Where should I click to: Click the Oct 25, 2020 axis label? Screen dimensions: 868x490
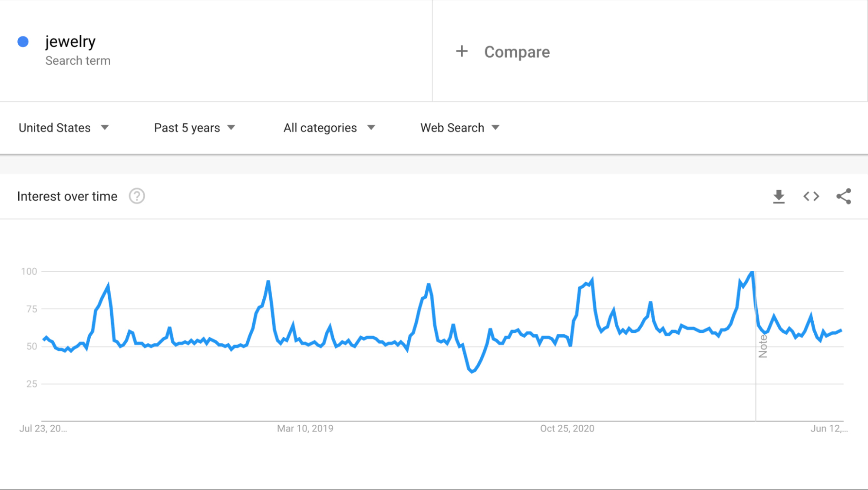tap(567, 428)
